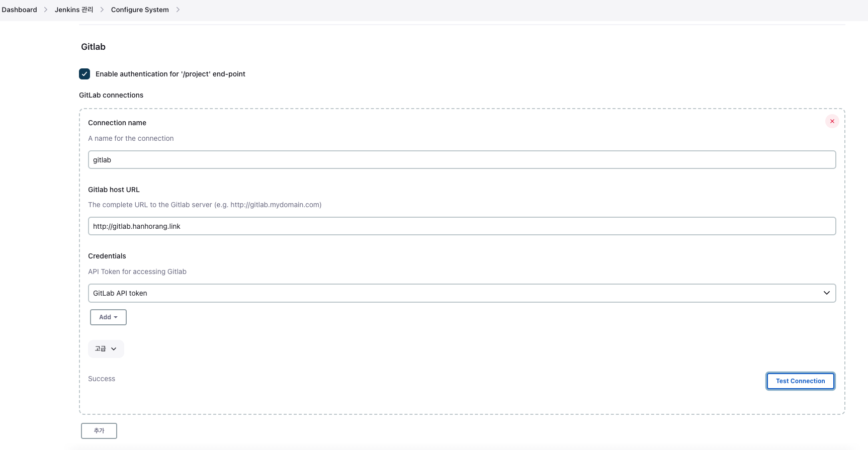The width and height of the screenshot is (868, 450).
Task: Click the Success status message
Action: (102, 379)
